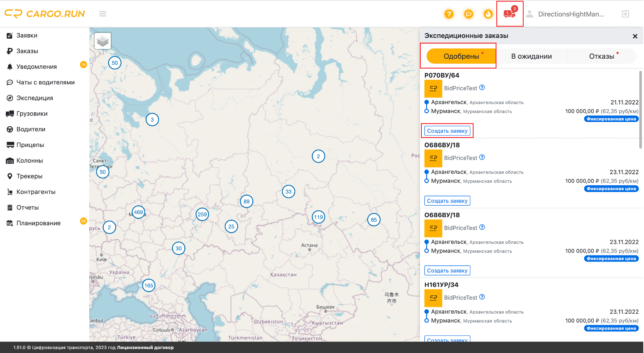Click the orange flame icon
Viewport: 644px width, 353px height.
pyautogui.click(x=488, y=14)
